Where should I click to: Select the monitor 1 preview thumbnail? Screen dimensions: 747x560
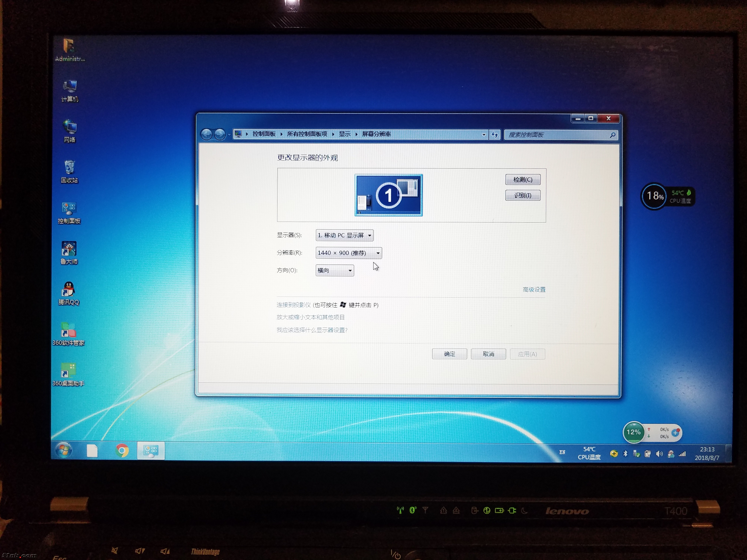(388, 195)
